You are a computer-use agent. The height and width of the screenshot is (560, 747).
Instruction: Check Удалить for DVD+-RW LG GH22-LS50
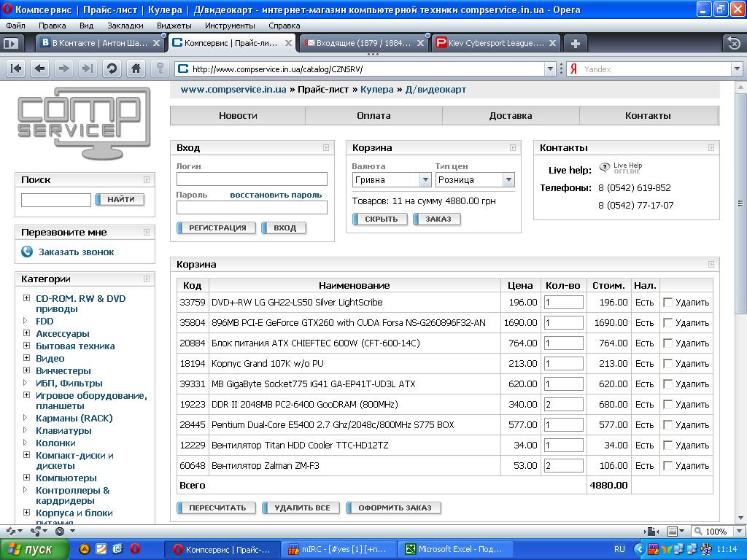point(667,302)
